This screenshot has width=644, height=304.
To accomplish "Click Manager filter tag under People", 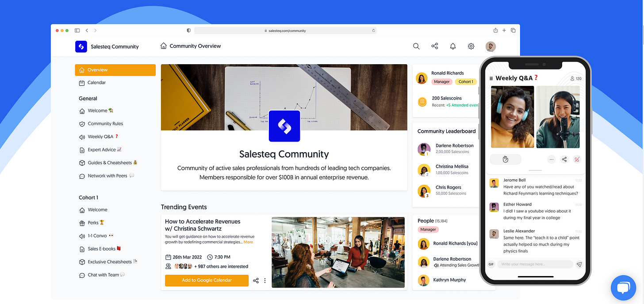I will (x=428, y=230).
